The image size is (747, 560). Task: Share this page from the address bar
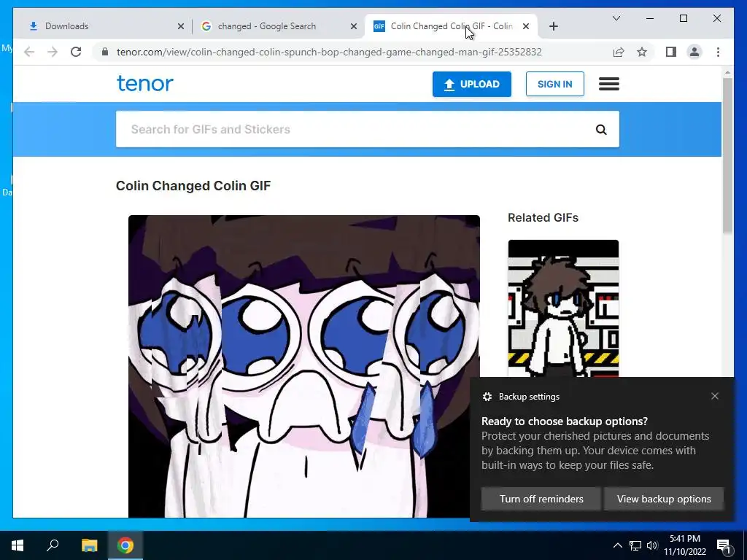pyautogui.click(x=619, y=52)
